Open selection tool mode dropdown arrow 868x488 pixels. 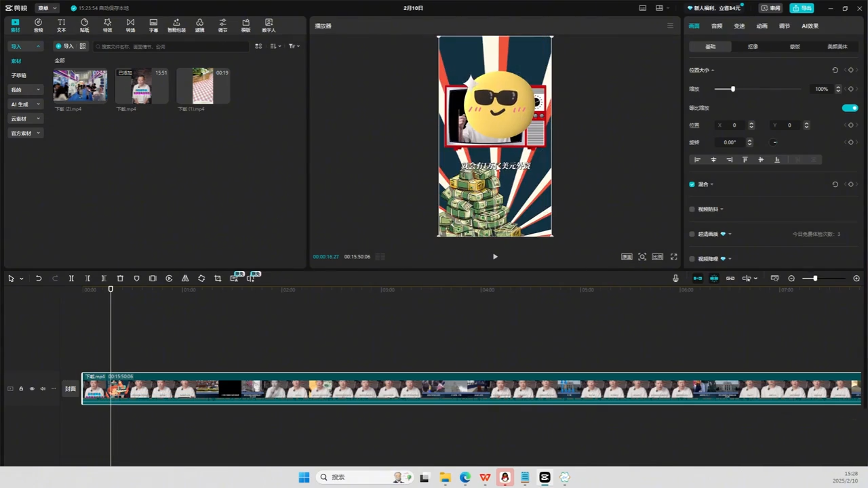[22, 279]
